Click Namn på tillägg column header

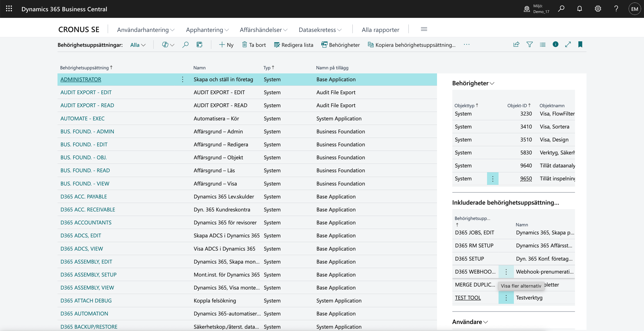point(332,68)
